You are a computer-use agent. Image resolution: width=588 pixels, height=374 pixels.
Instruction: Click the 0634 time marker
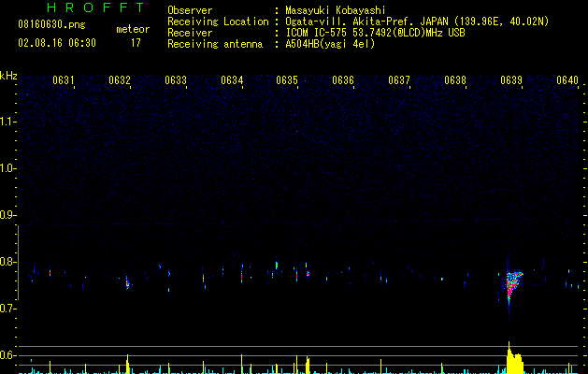[x=232, y=80]
